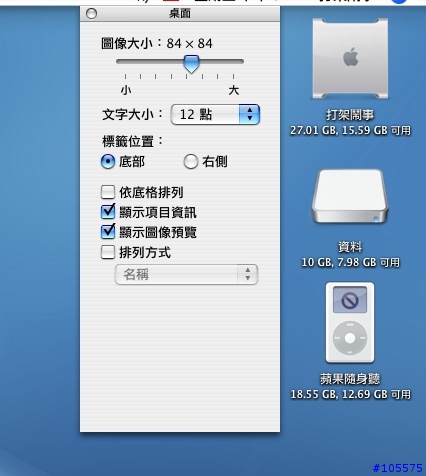The width and height of the screenshot is (426, 476).
Task: Click the 打架鬧事 drive name label
Action: (x=350, y=115)
